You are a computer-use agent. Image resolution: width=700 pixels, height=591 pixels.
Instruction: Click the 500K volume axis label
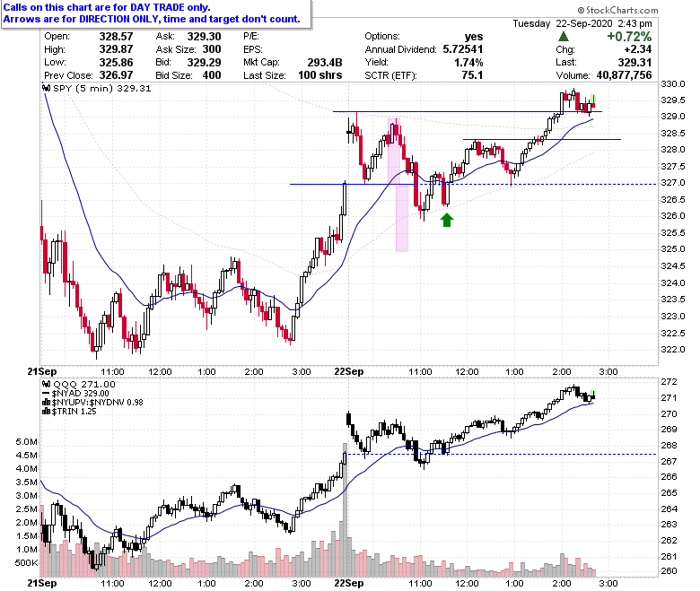point(26,563)
